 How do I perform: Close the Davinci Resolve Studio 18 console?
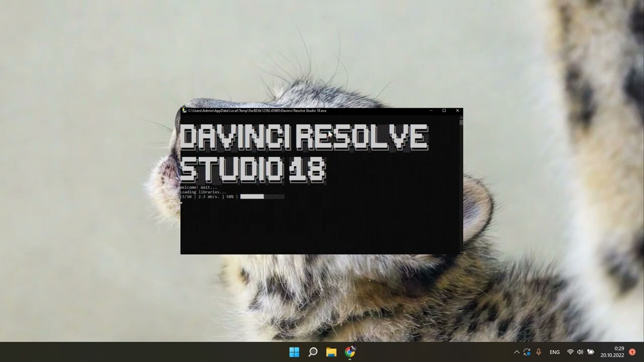coord(457,111)
